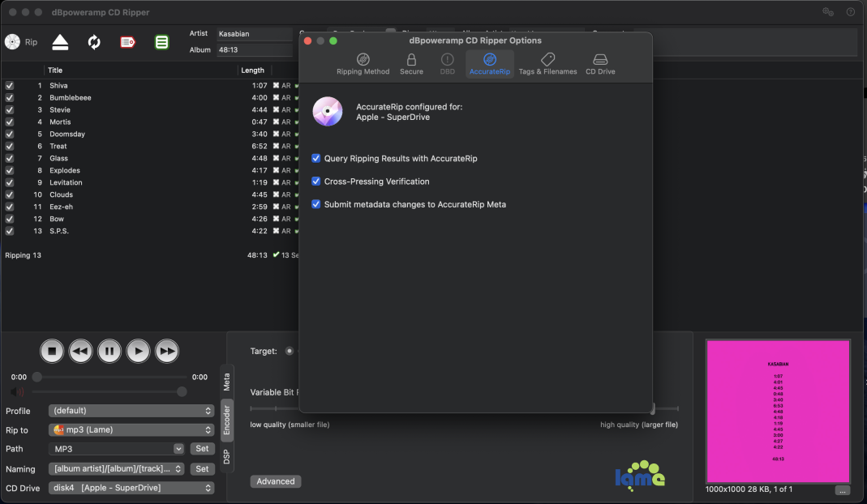
Task: Open the Rip to format dropdown
Action: (x=131, y=429)
